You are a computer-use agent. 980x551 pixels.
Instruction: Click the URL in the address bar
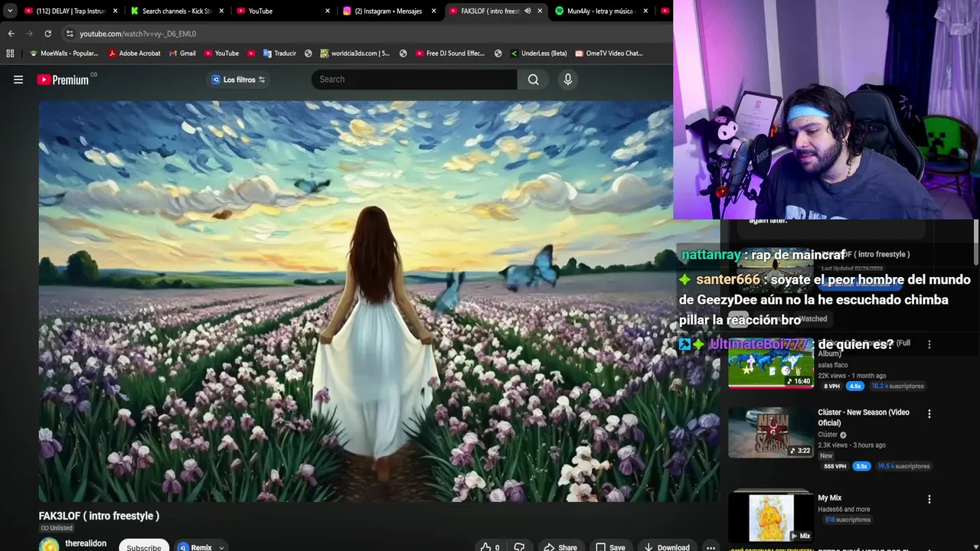coord(138,34)
